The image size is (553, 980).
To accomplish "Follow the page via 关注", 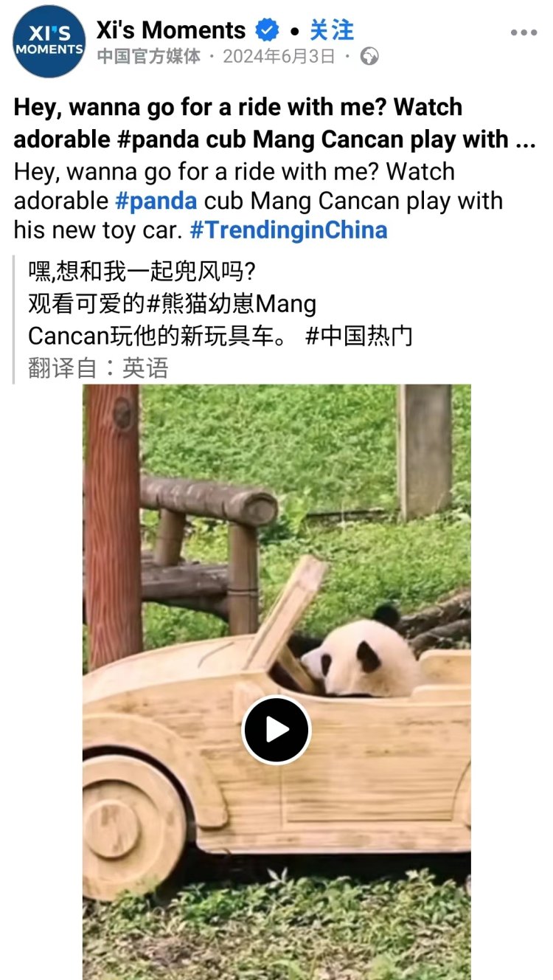I will coord(331,30).
